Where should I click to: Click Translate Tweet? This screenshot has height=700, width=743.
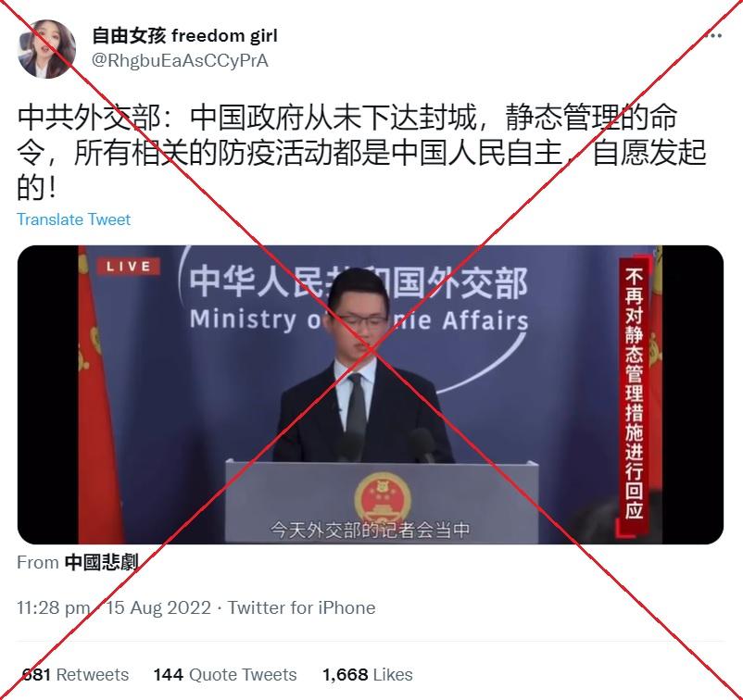click(73, 219)
